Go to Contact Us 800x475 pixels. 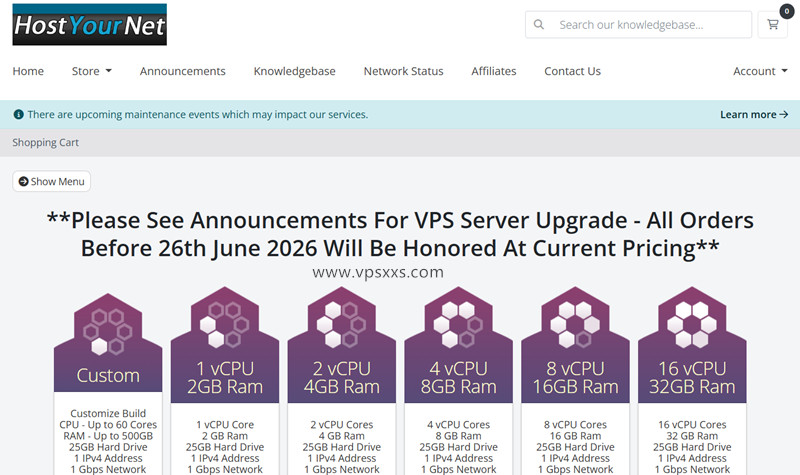[x=572, y=71]
